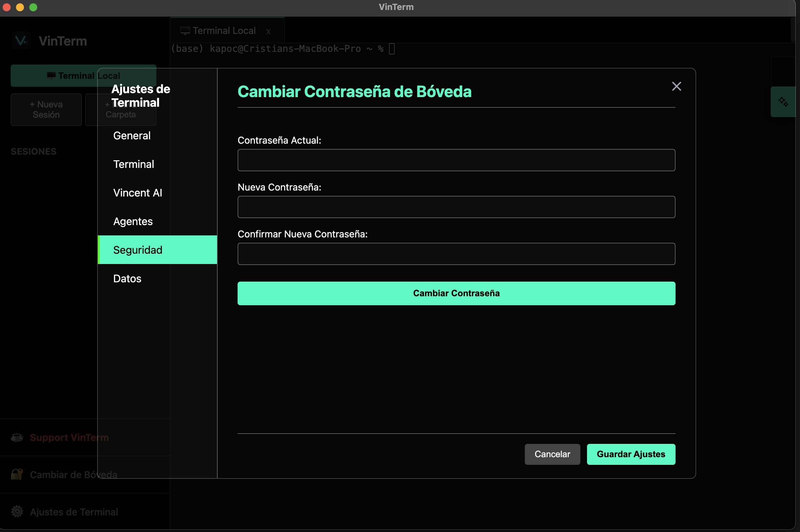Screen dimensions: 800x532
Task: Open the Terminal settings section
Action: 157,164
